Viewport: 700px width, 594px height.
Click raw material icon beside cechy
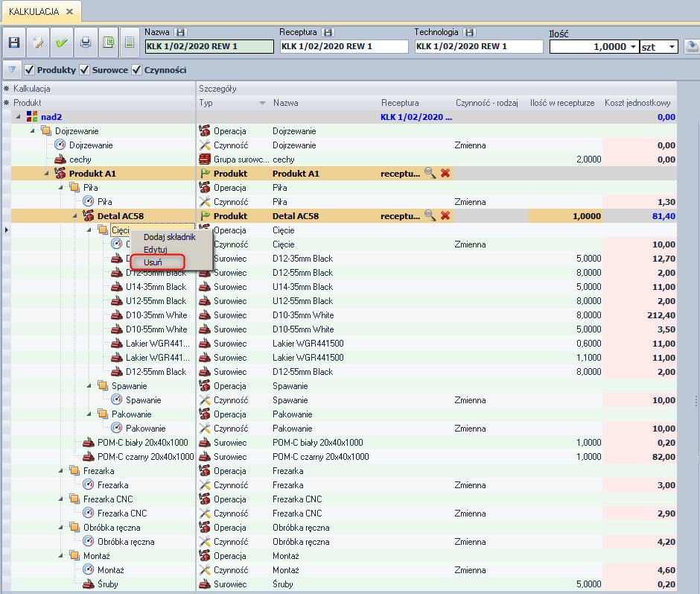pyautogui.click(x=60, y=159)
